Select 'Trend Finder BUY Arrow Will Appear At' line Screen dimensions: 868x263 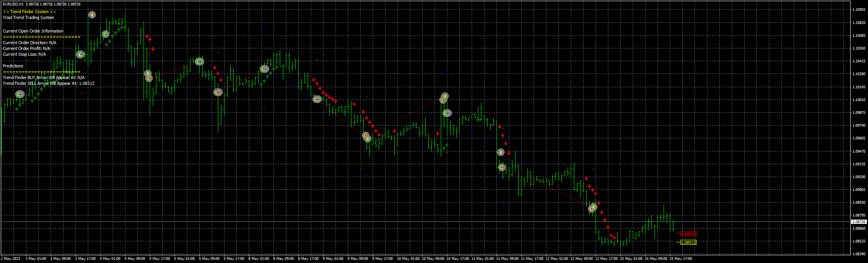[43, 77]
